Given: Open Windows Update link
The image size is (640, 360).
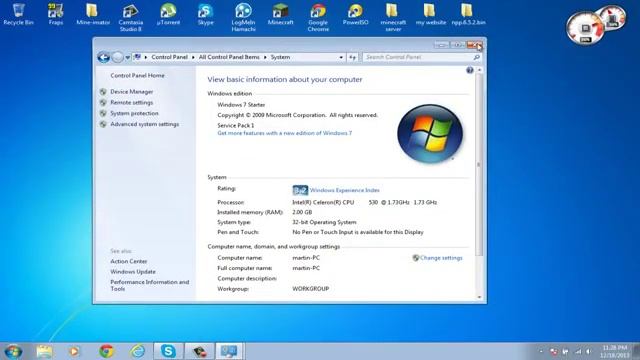Looking at the screenshot, I should coord(133,272).
